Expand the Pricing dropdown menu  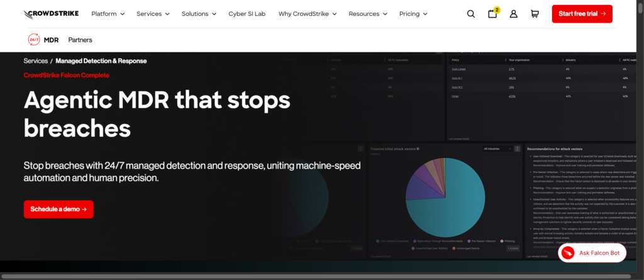coord(413,14)
